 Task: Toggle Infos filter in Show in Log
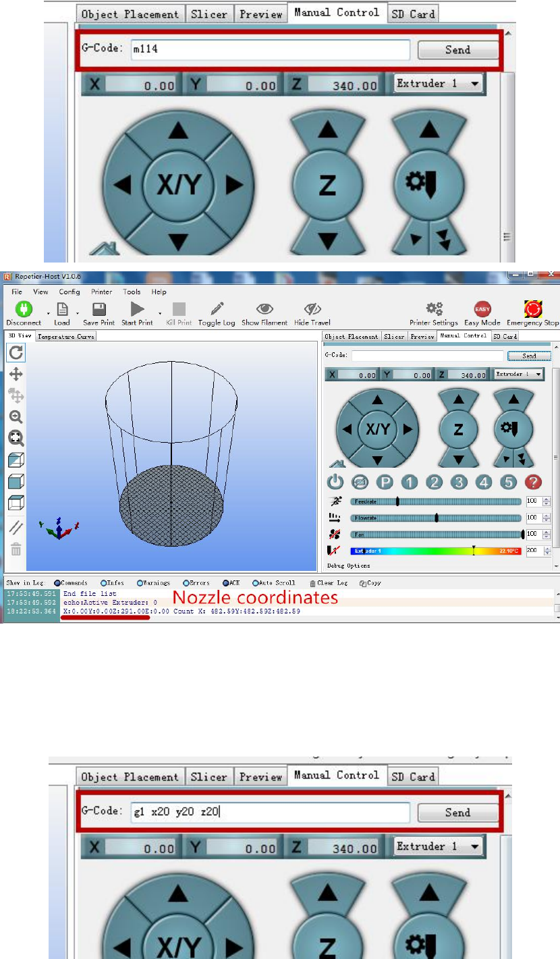click(x=112, y=582)
